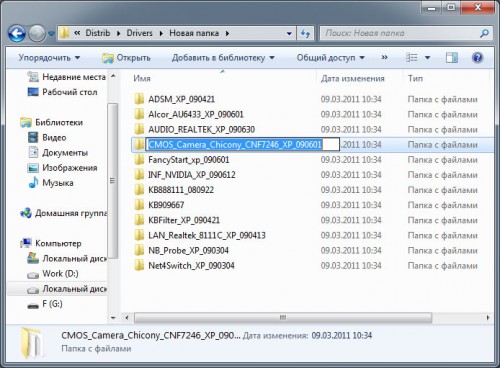
Task: Open Добавить в библиотеку dropdown
Action: click(x=223, y=58)
